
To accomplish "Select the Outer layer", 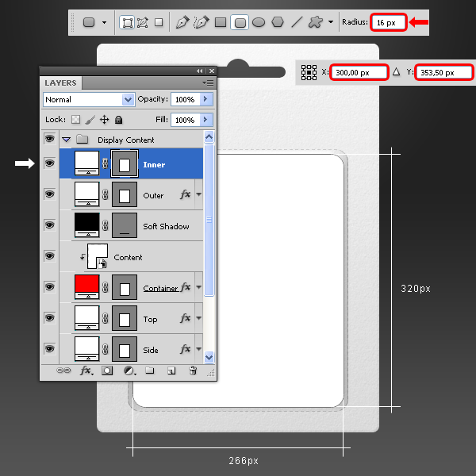I will click(x=153, y=195).
